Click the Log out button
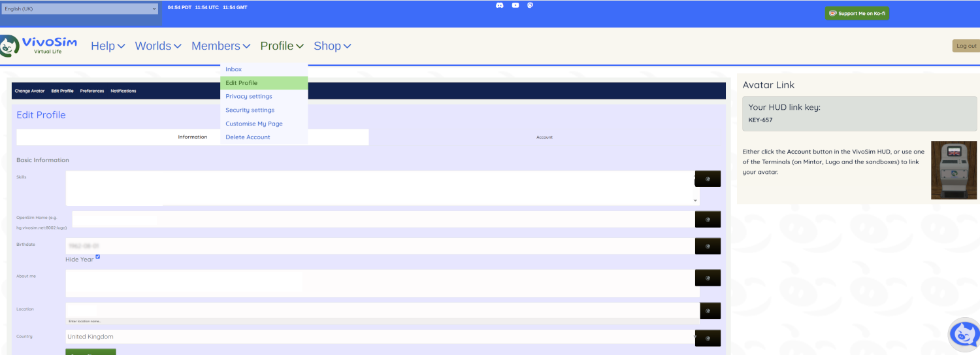The width and height of the screenshot is (980, 355). pyautogui.click(x=966, y=46)
